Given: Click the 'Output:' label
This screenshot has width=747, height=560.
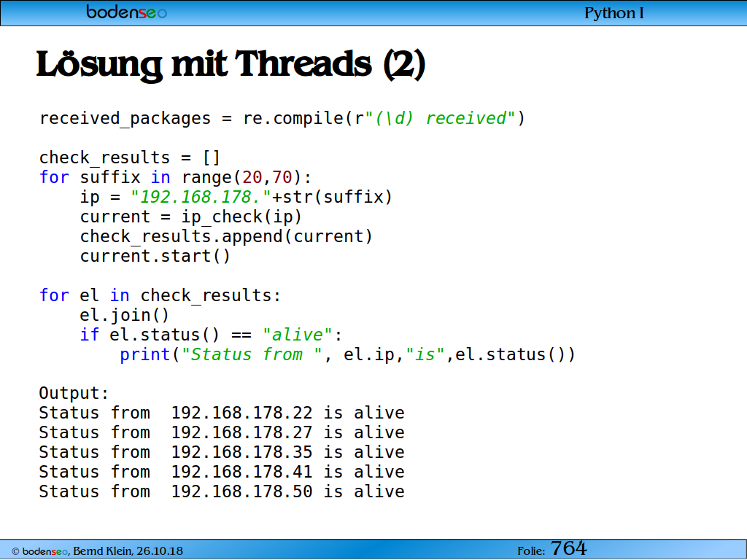Looking at the screenshot, I should (x=74, y=393).
